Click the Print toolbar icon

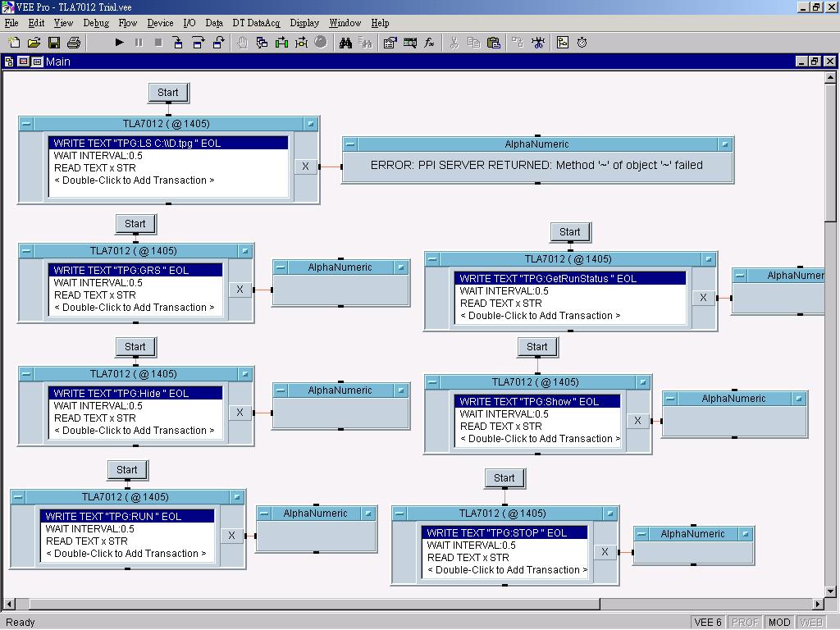(74, 43)
